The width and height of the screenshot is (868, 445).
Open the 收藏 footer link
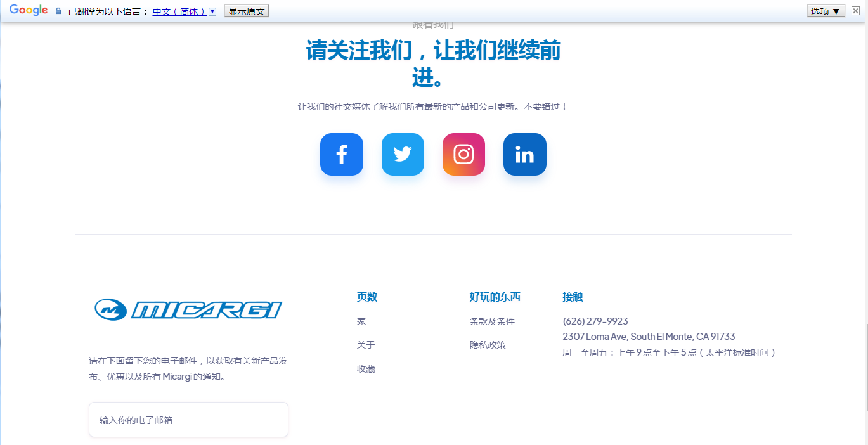point(366,369)
